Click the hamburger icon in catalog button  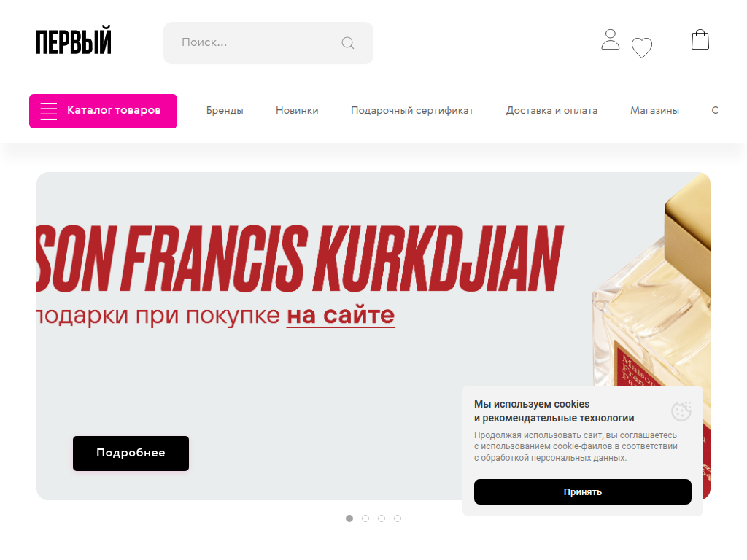49,111
